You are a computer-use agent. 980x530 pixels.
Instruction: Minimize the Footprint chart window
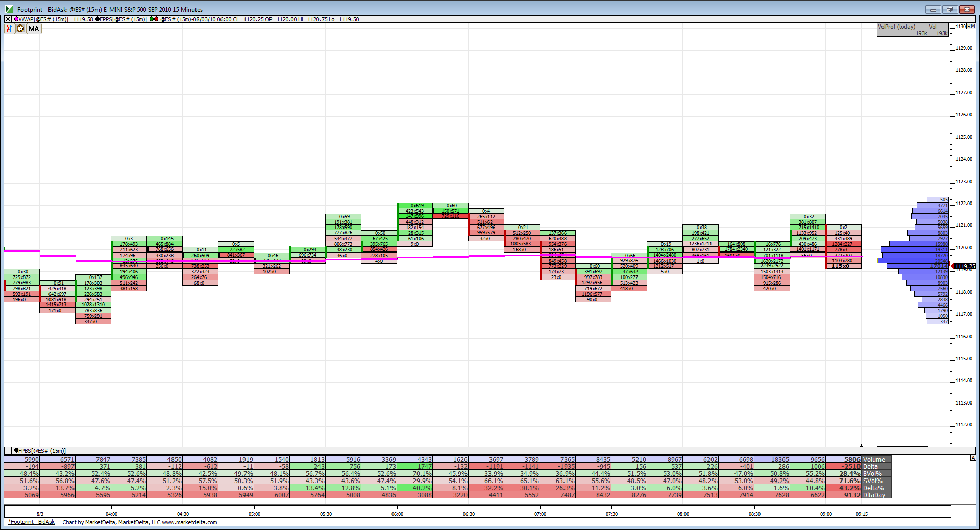[x=933, y=9]
